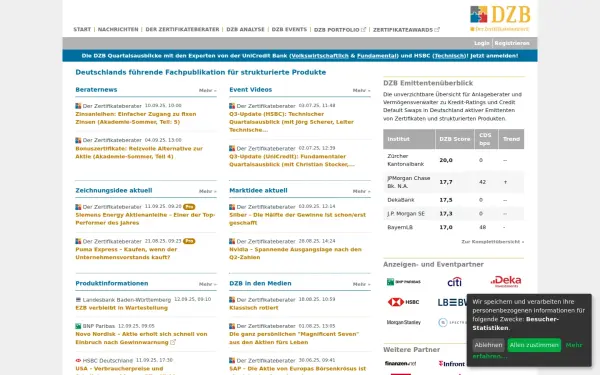Open the NACHRICHTEN menu item
Screen dimensions: 600x375
pos(118,29)
